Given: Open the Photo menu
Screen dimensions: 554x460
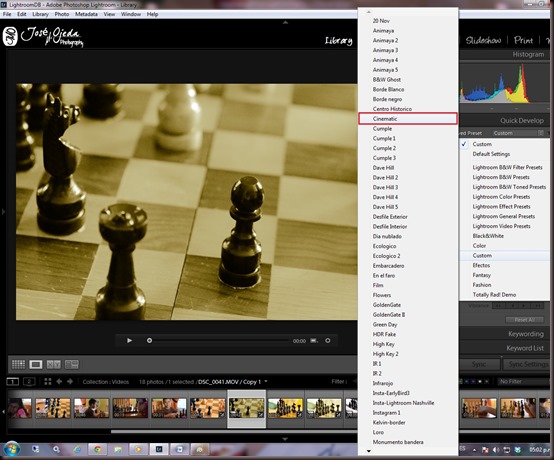Looking at the screenshot, I should pyautogui.click(x=62, y=14).
